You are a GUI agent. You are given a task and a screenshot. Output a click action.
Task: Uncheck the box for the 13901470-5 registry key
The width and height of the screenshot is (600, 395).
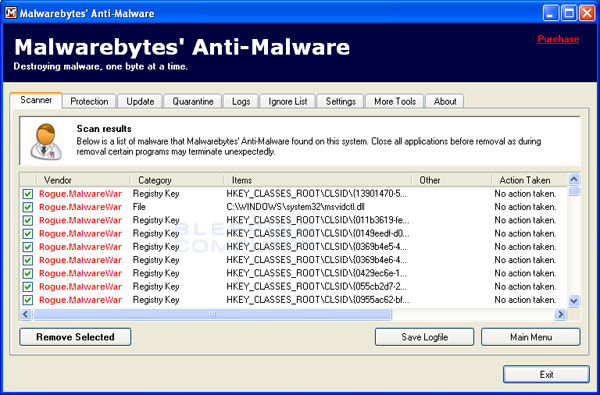(28, 194)
